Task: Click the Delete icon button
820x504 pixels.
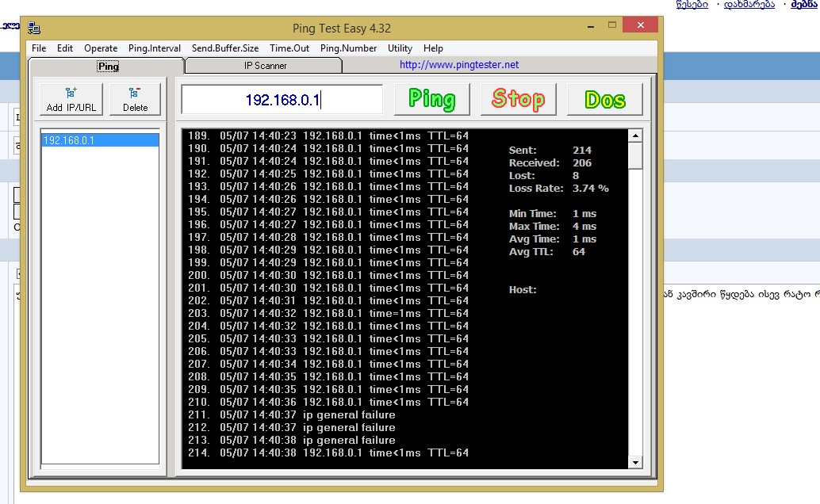Action: coord(135,100)
